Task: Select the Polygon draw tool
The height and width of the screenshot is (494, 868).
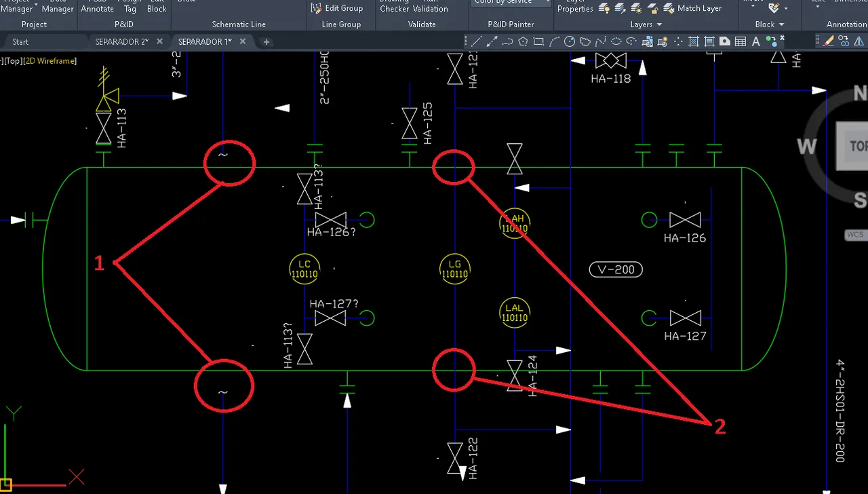Action: click(x=523, y=41)
